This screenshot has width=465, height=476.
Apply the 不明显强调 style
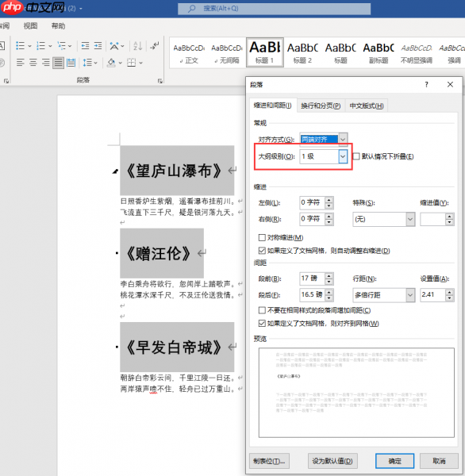[417, 52]
